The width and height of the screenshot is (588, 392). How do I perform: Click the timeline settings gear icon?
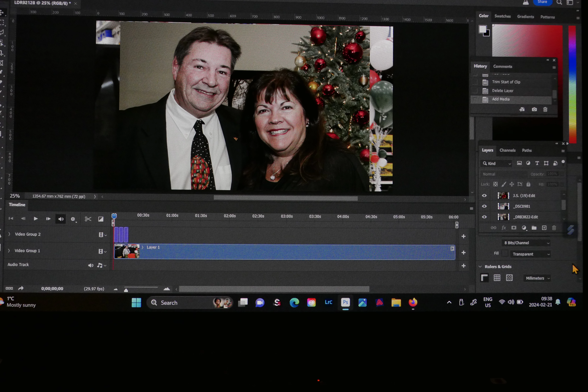(x=73, y=219)
